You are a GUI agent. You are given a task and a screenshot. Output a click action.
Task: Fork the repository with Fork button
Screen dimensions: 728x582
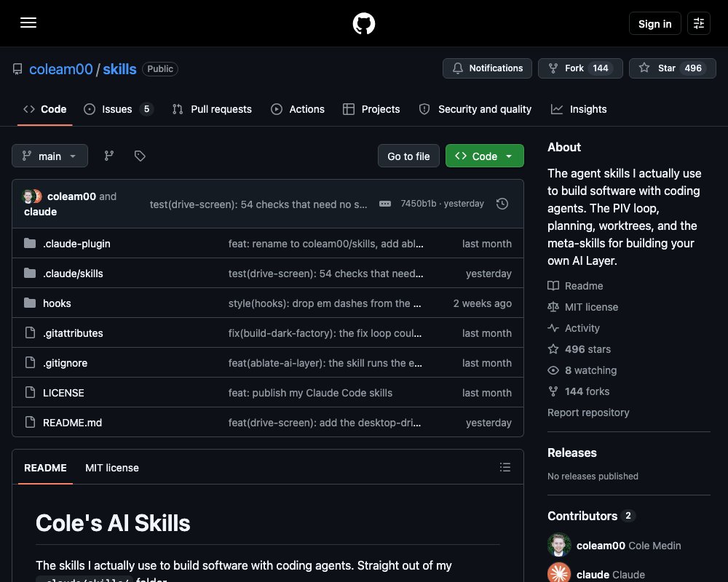pyautogui.click(x=580, y=68)
